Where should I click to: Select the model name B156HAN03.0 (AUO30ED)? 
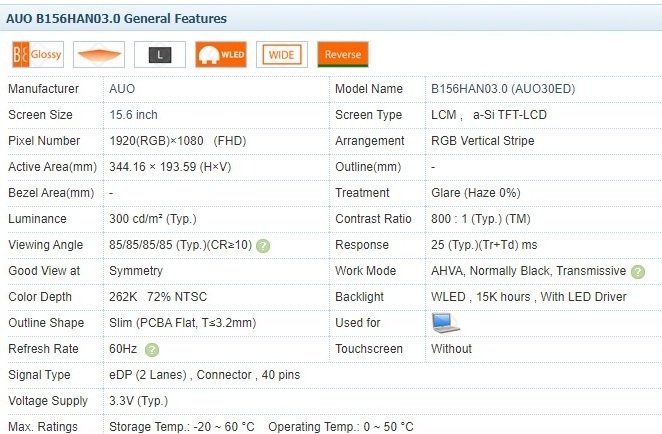(x=503, y=89)
